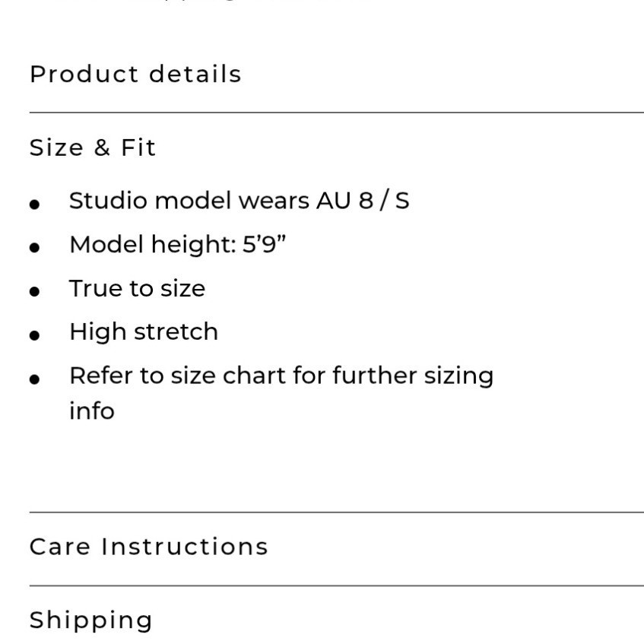Click the 'True to size' item
644x644 pixels.
[137, 288]
